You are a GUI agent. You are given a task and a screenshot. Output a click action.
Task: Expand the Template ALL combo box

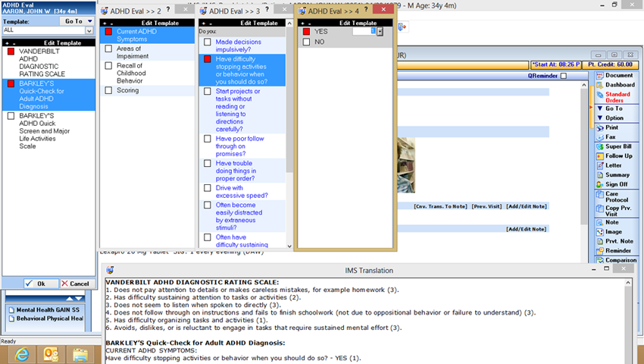(x=89, y=30)
